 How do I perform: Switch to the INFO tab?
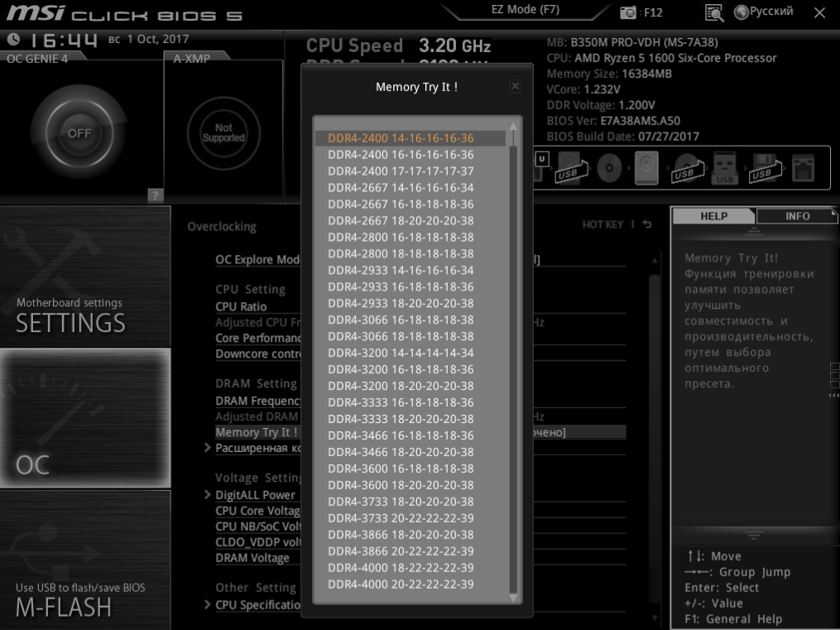pos(797,216)
